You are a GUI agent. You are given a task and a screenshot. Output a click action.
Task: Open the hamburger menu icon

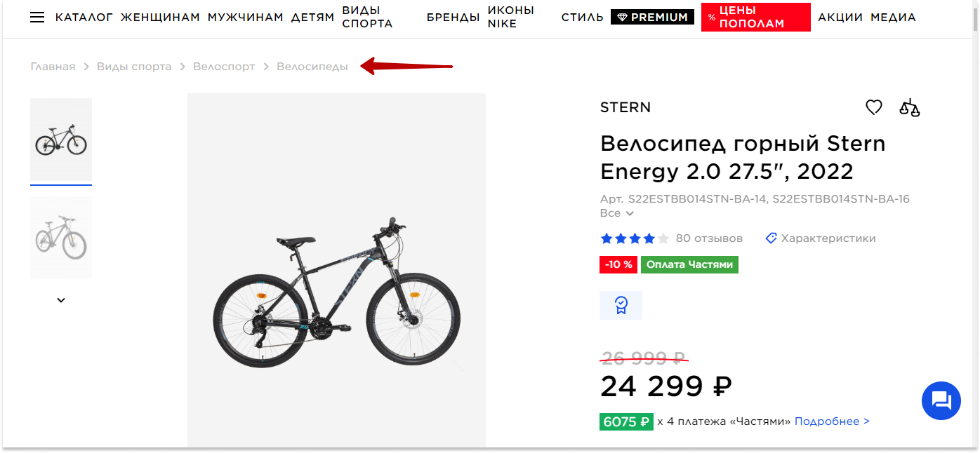click(x=37, y=18)
